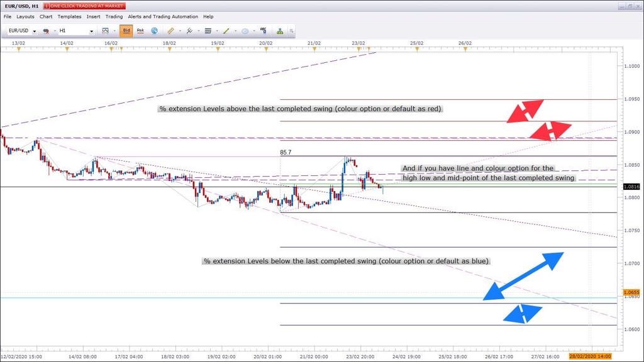The image size is (644, 362).
Task: Select the ABC text label tool
Action: click(264, 31)
